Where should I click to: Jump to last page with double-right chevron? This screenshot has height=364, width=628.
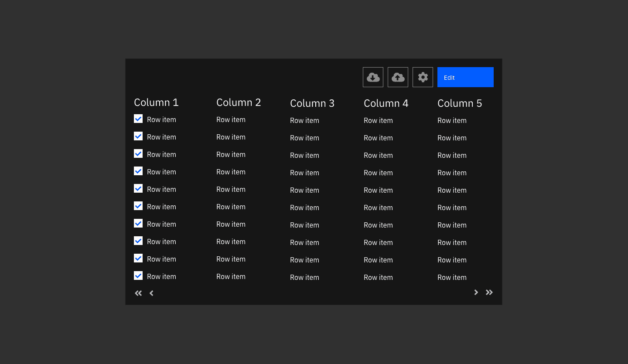(x=489, y=293)
